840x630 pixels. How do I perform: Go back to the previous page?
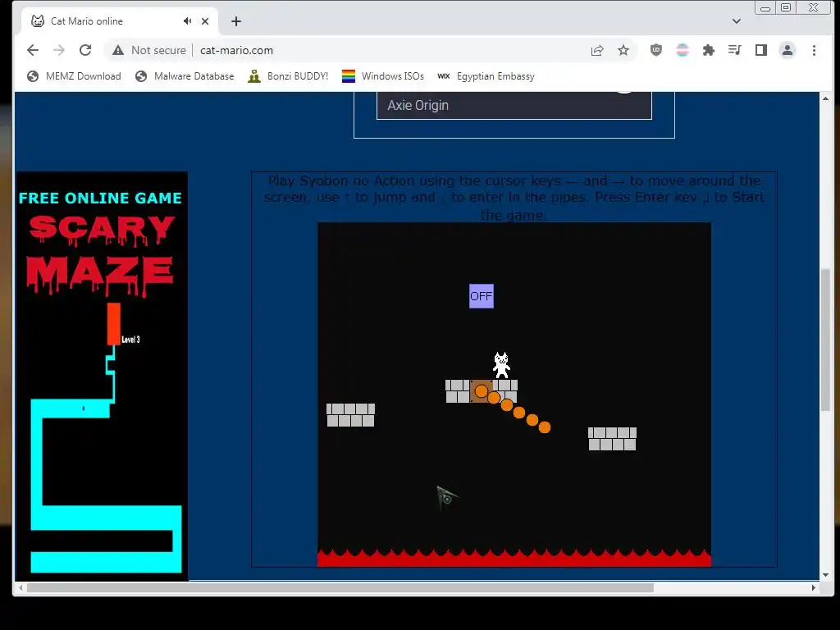click(x=33, y=50)
